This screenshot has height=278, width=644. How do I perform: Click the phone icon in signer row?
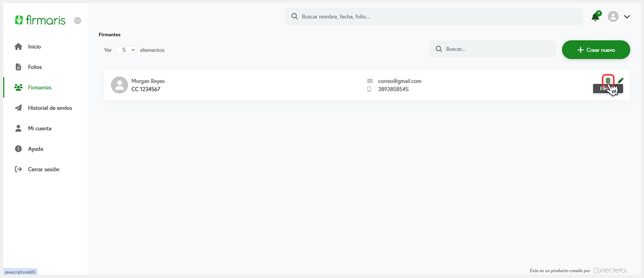(369, 89)
